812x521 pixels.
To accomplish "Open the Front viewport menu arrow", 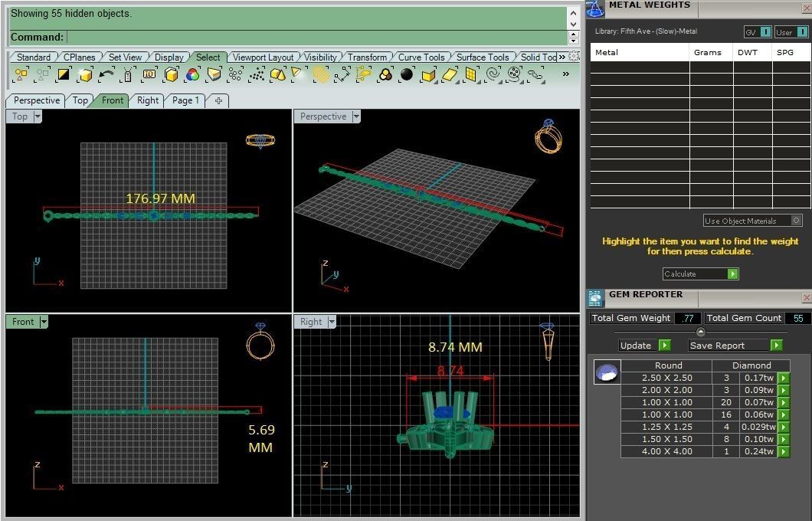I will 44,322.
